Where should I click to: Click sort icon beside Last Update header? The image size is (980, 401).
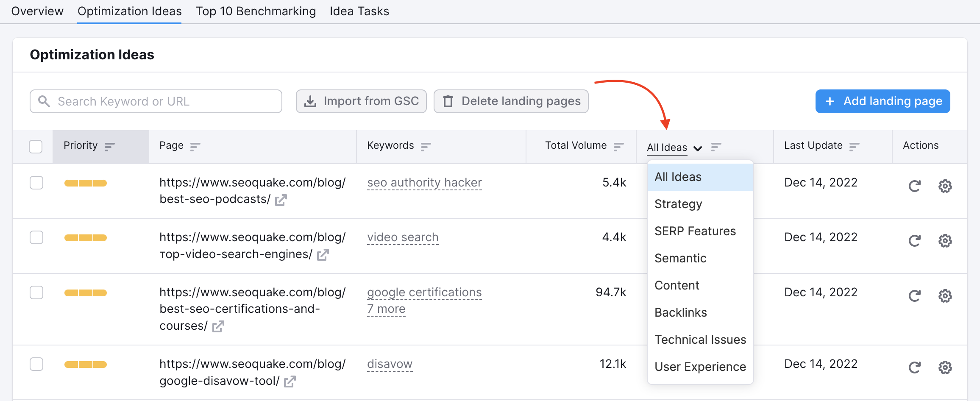click(854, 147)
